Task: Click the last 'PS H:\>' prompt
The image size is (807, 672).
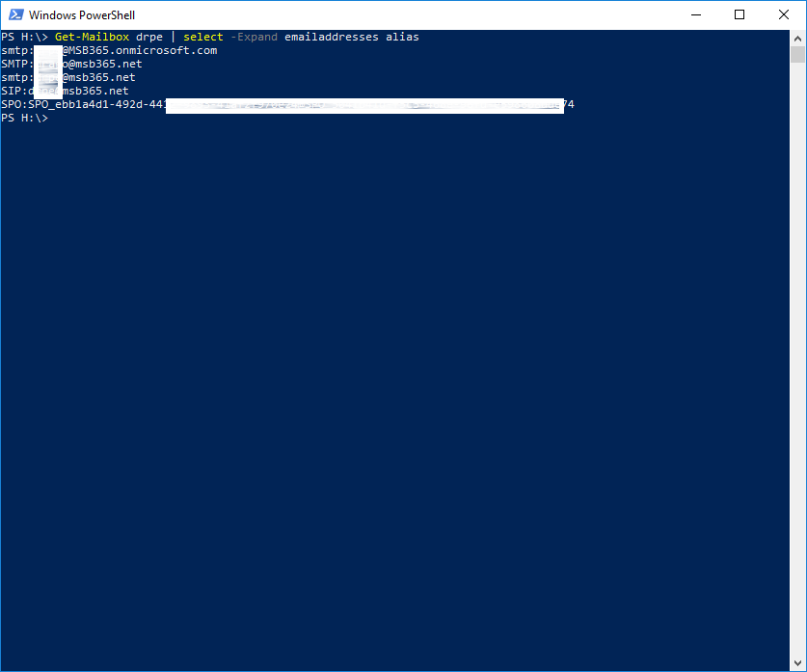Action: pos(24,118)
